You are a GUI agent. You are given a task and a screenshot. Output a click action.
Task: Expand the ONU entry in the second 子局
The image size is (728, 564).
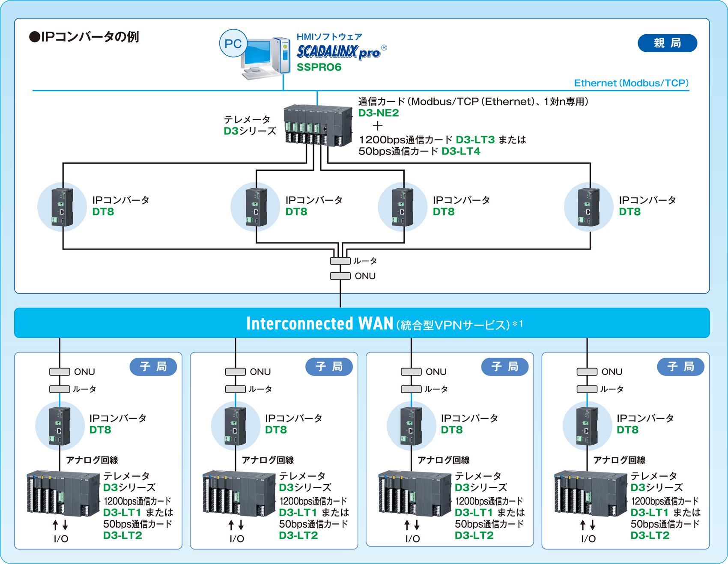coord(235,371)
